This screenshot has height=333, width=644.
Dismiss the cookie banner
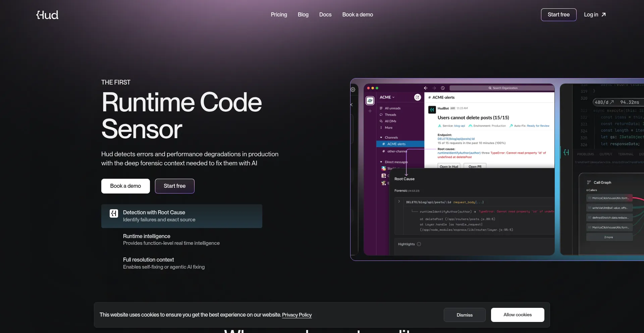pyautogui.click(x=465, y=315)
